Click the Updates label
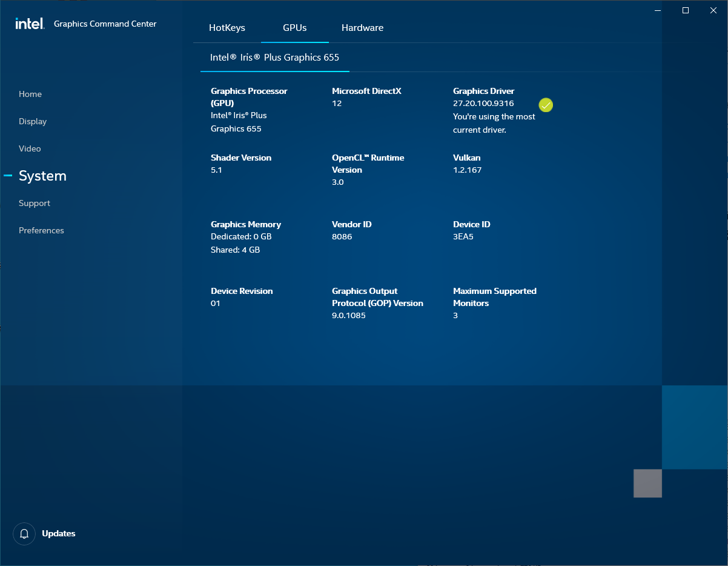 pyautogui.click(x=59, y=534)
